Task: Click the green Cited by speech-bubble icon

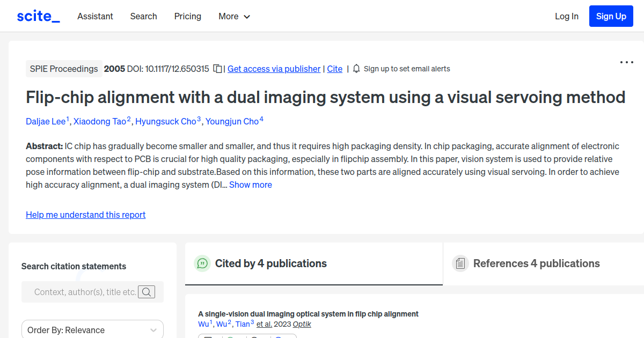Action: (x=202, y=263)
